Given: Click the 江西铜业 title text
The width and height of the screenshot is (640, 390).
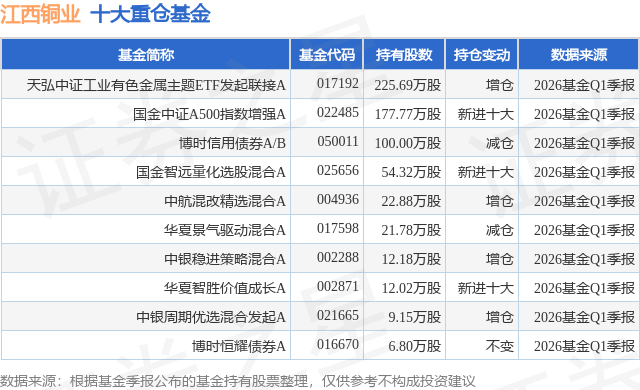Looking at the screenshot, I should [40, 14].
